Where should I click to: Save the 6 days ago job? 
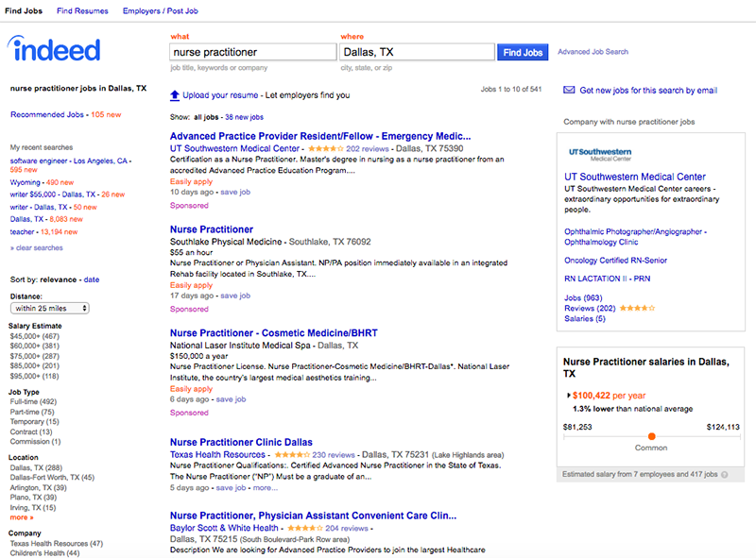click(231, 399)
